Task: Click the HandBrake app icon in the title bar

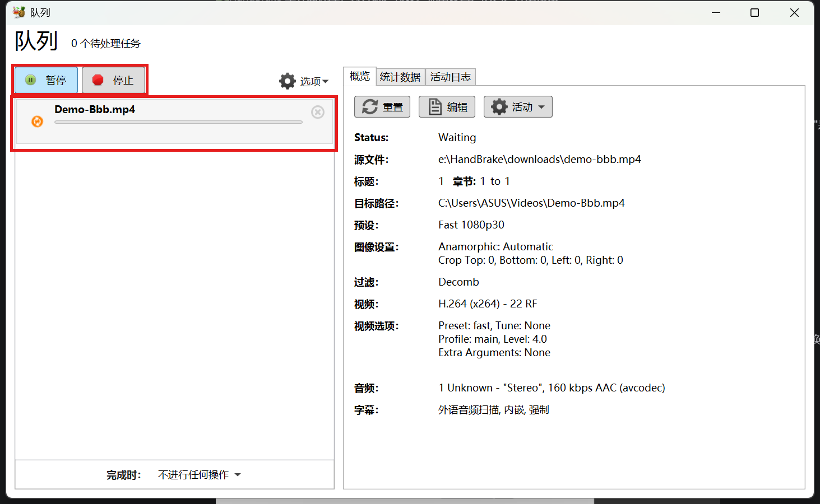Action: pos(19,12)
